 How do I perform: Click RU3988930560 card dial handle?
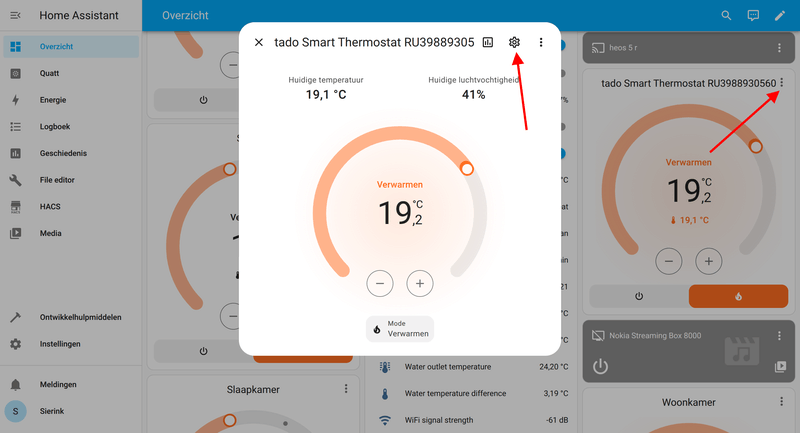[756, 147]
